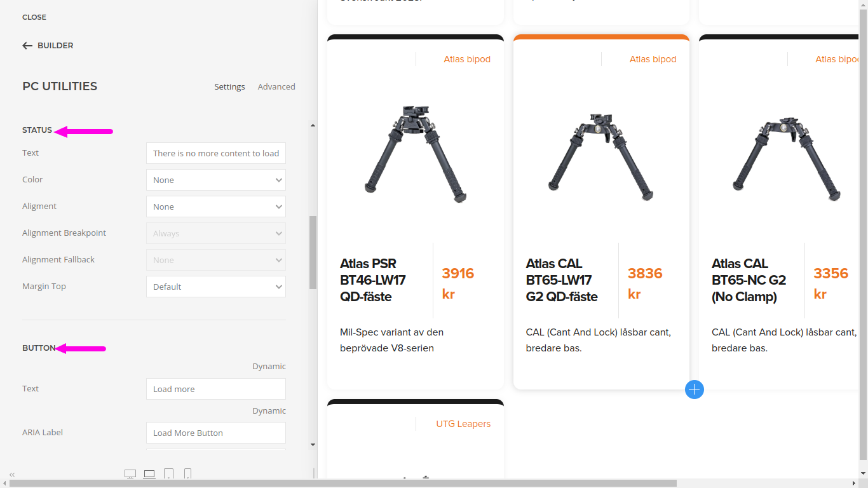Click the 3916 kr price
This screenshot has width=868, height=488.
(458, 283)
